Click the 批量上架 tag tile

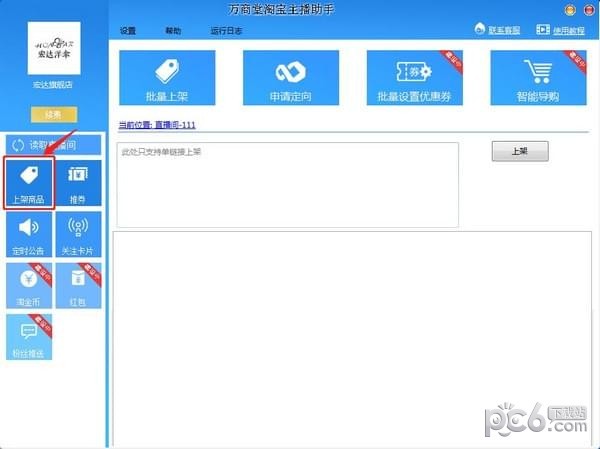click(167, 78)
